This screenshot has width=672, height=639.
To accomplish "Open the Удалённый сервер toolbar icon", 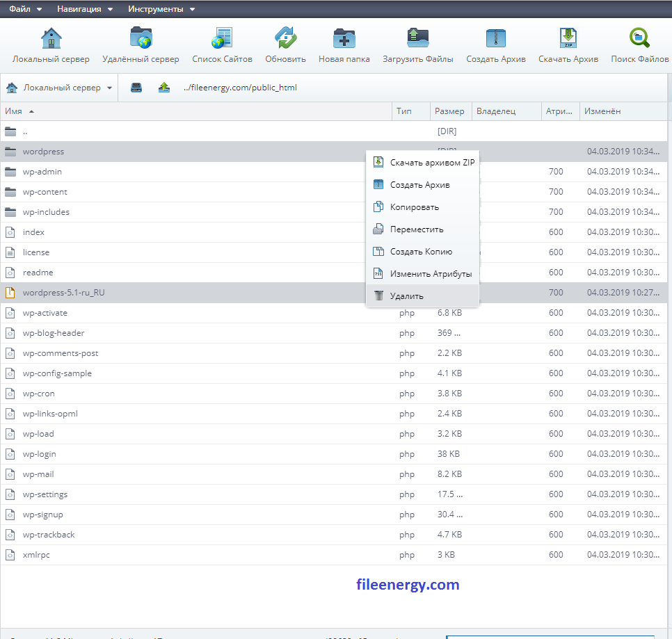I will (141, 38).
